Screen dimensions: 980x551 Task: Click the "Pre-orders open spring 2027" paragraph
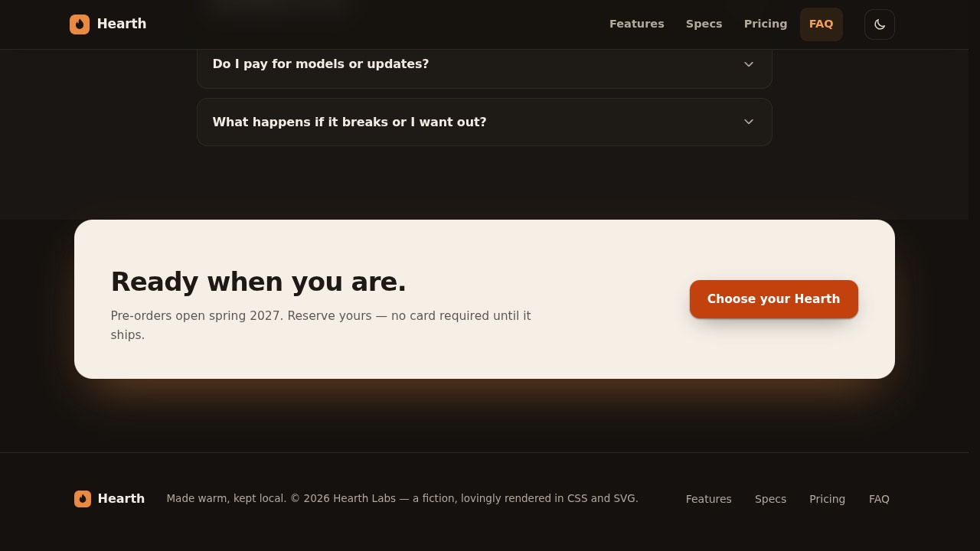321,325
